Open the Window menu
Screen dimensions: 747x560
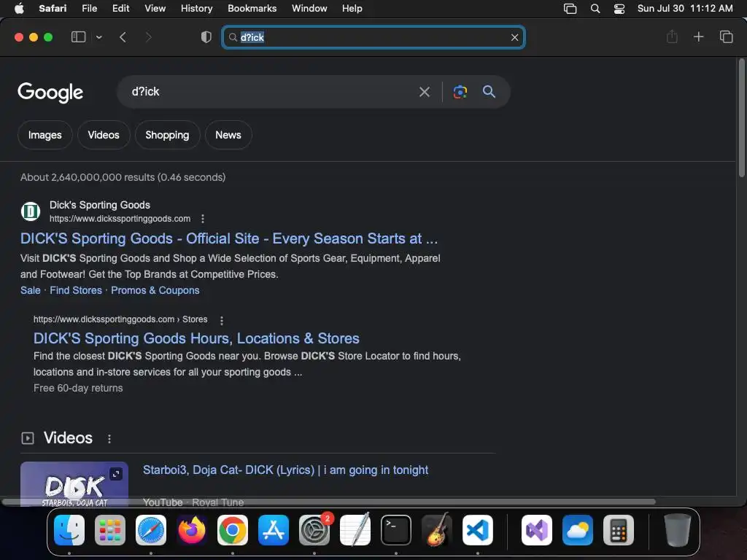(309, 9)
